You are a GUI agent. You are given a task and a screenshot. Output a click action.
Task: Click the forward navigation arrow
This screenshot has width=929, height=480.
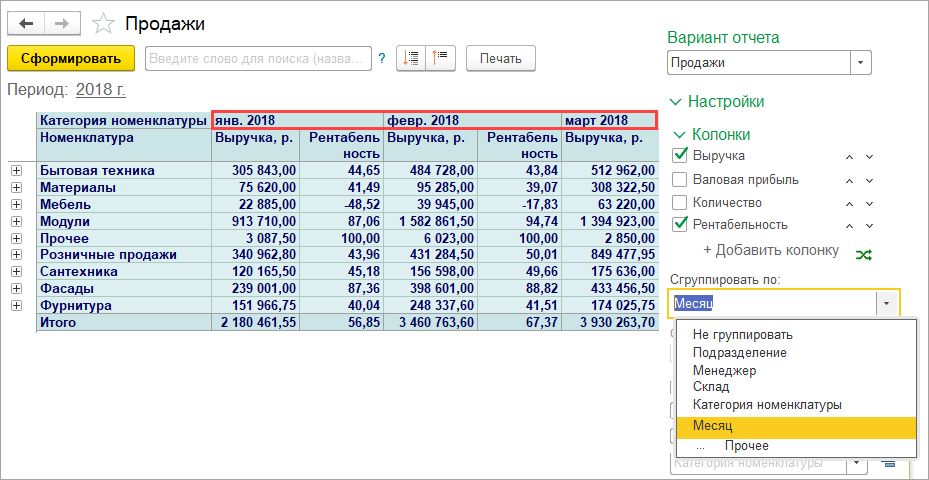pyautogui.click(x=61, y=23)
